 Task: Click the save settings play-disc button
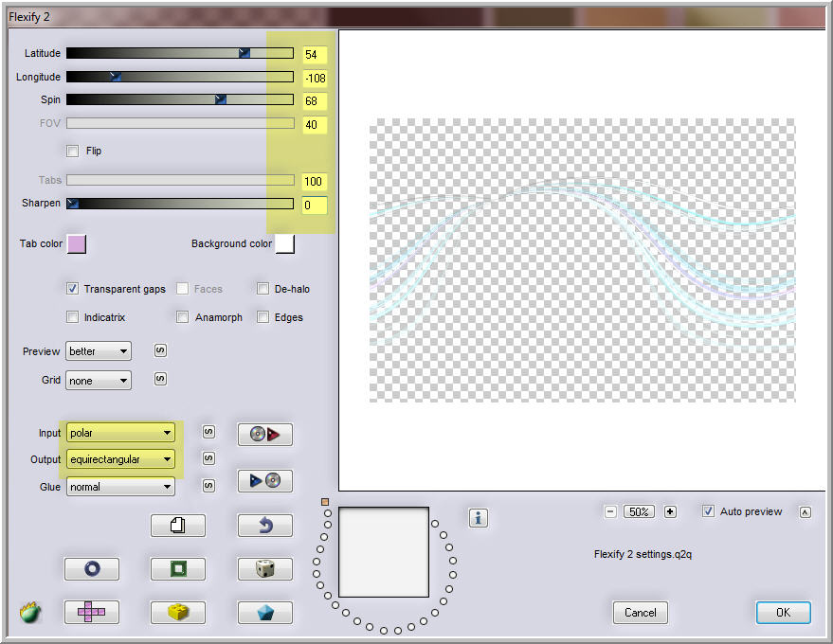click(x=264, y=480)
